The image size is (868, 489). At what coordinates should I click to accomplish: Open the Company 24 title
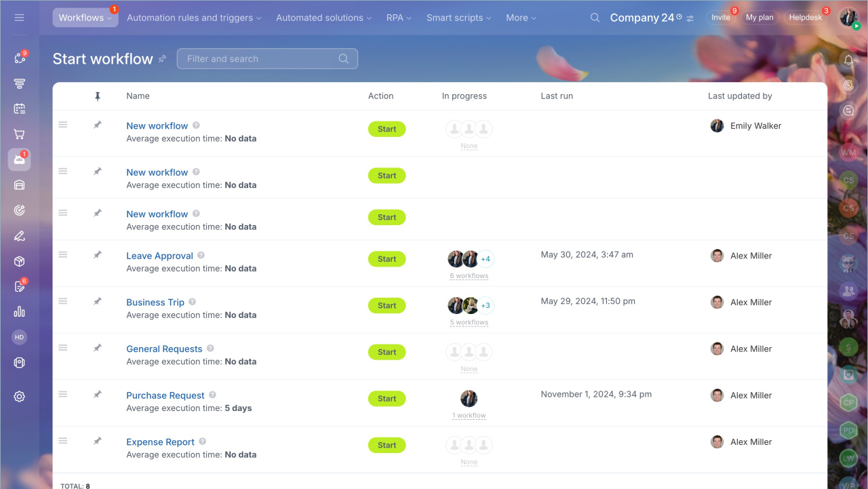[x=642, y=18]
